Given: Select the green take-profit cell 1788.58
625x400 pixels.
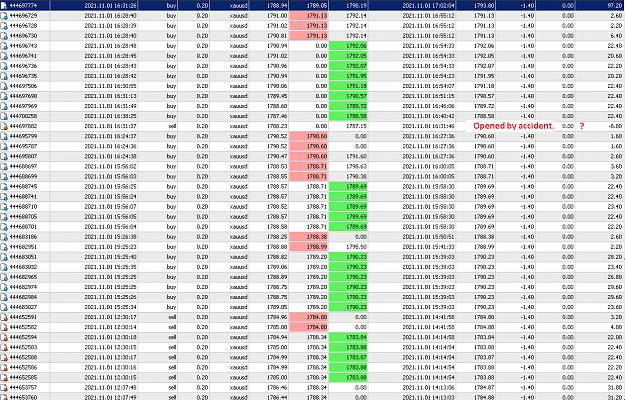Looking at the screenshot, I should click(x=348, y=116).
